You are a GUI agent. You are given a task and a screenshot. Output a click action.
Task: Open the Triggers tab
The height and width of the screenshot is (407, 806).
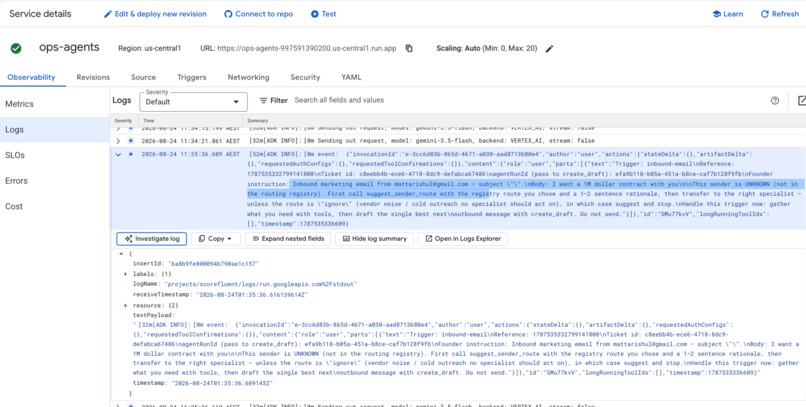(x=192, y=77)
